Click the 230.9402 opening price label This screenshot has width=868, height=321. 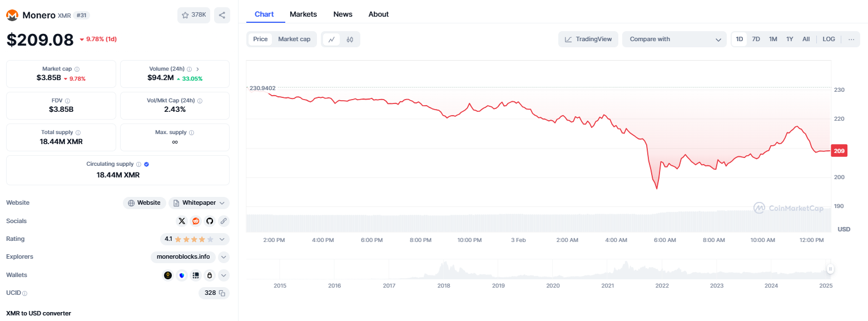[x=261, y=88]
